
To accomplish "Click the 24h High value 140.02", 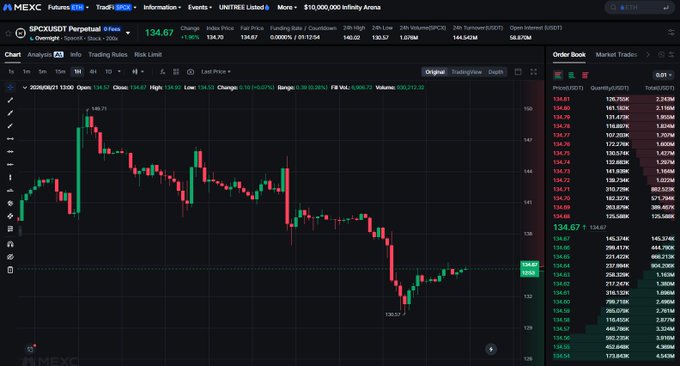I will pos(352,38).
